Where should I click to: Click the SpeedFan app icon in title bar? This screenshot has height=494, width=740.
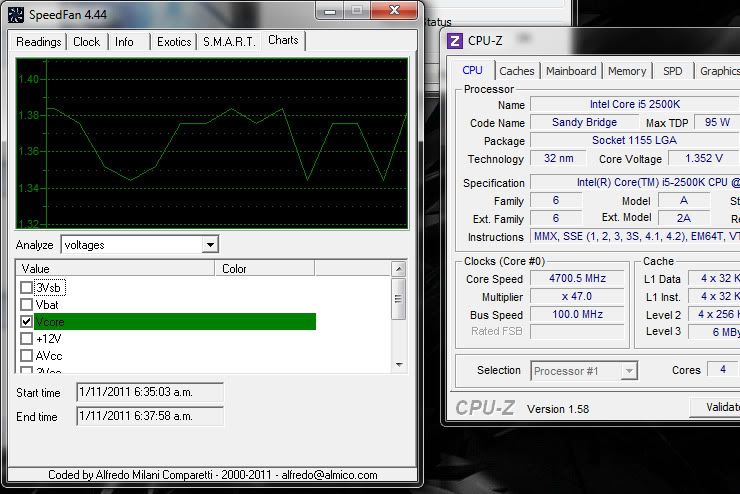tap(16, 15)
